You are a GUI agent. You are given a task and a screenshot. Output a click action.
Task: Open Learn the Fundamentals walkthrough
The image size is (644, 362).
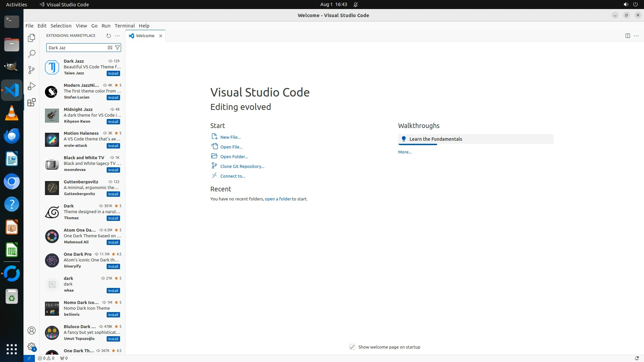click(435, 139)
